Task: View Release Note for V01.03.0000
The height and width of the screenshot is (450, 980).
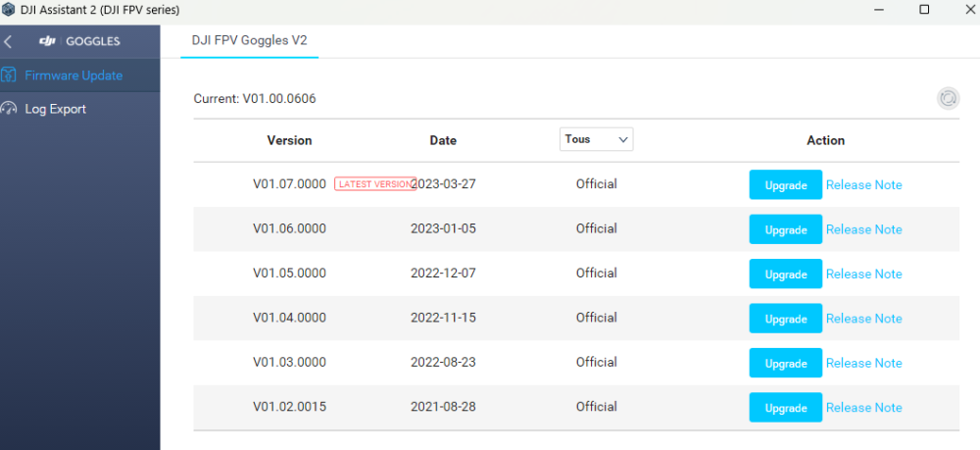Action: 863,363
